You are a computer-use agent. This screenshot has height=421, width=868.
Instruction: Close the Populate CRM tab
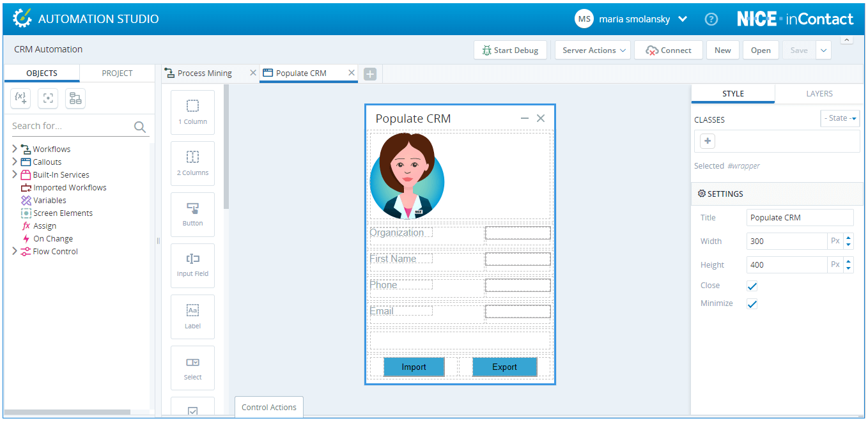pos(351,73)
